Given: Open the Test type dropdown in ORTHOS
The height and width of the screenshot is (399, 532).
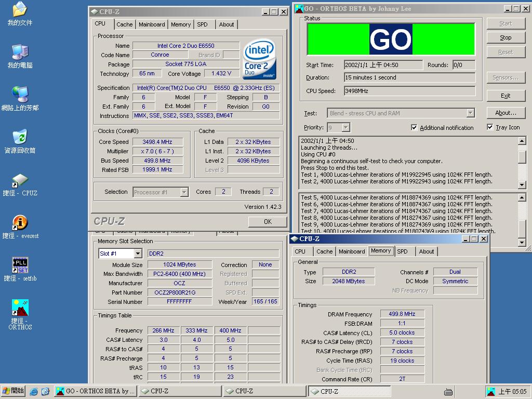Looking at the screenshot, I should click(x=470, y=113).
